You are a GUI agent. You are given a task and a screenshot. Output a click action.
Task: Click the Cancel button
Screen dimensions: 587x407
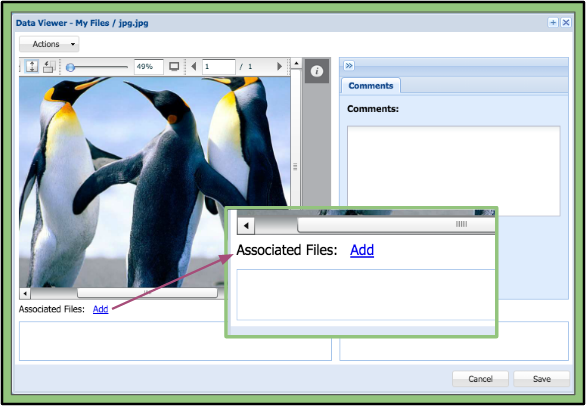point(480,379)
